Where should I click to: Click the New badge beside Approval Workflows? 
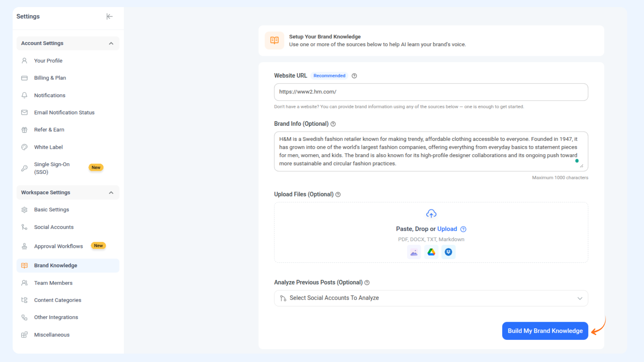pyautogui.click(x=98, y=246)
